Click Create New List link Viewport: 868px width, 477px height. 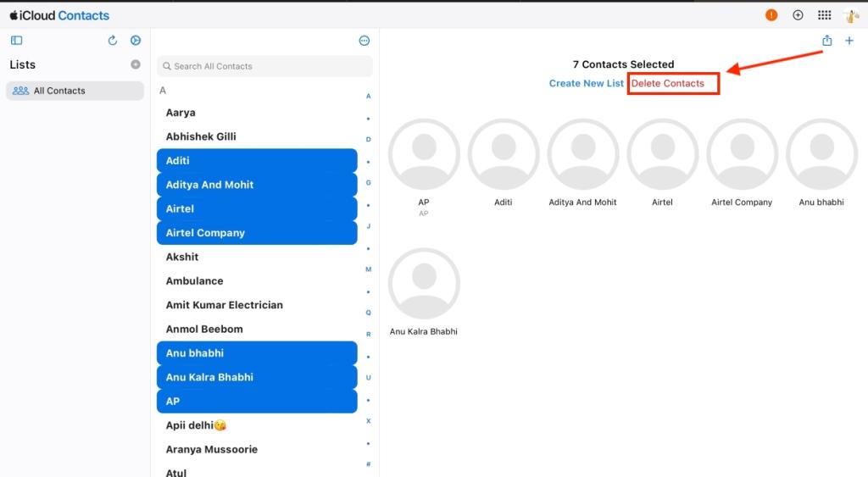[x=587, y=83]
